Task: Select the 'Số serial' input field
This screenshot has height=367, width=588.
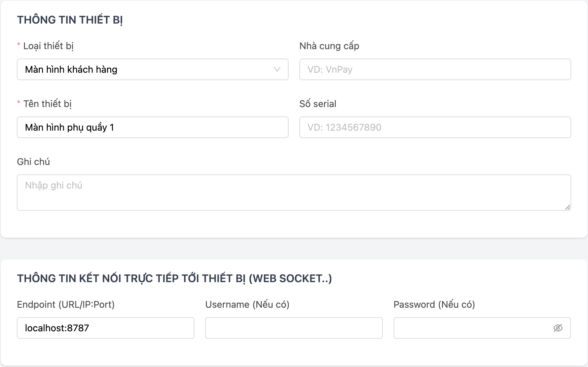Action: (x=435, y=127)
